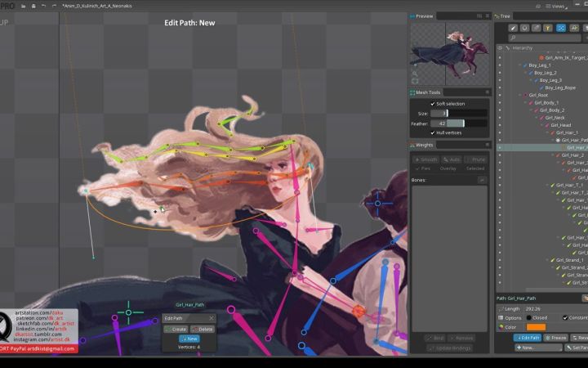Screen dimensions: 588x368
Task: Click the Edit Path button in properties
Action: (x=528, y=338)
